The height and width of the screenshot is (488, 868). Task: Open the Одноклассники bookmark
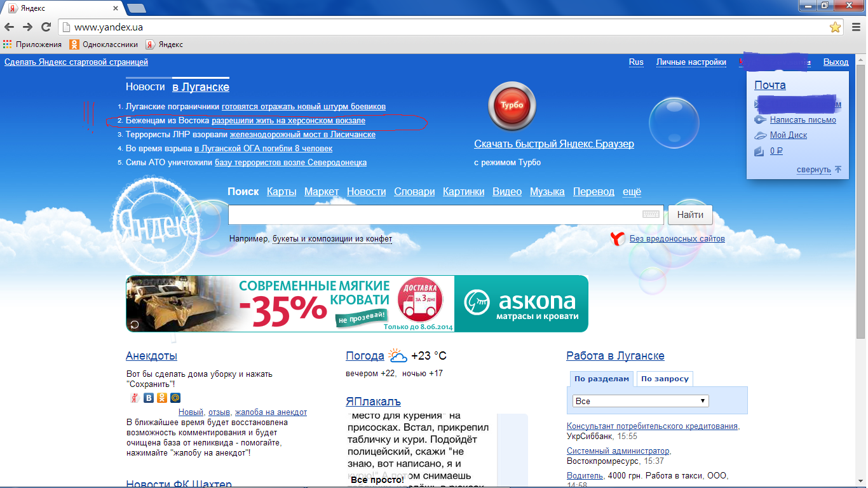point(104,44)
